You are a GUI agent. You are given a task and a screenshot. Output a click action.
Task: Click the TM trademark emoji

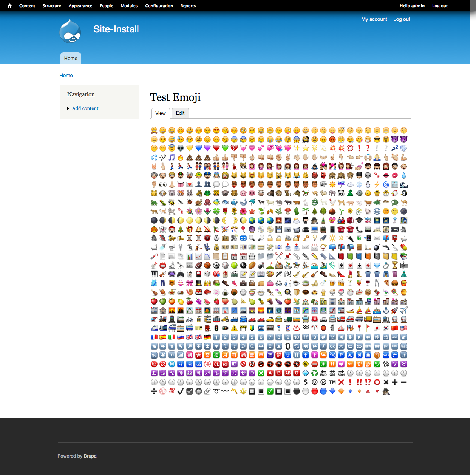[x=332, y=382]
